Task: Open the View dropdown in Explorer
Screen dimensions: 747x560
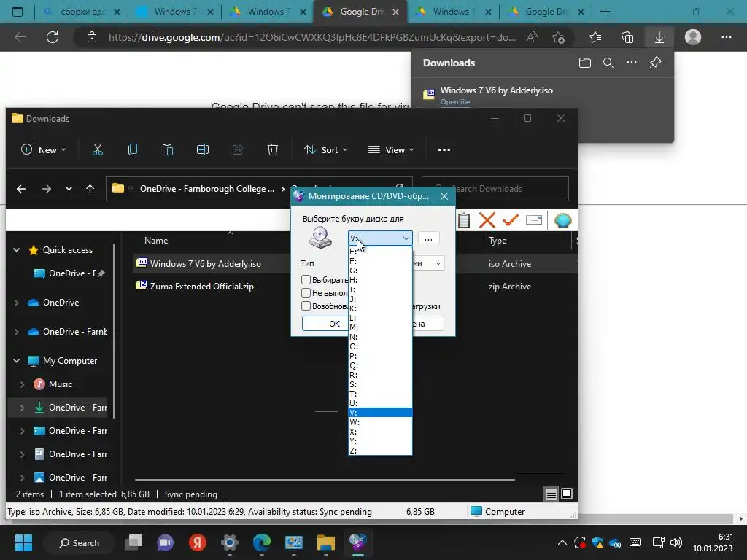Action: (x=391, y=150)
